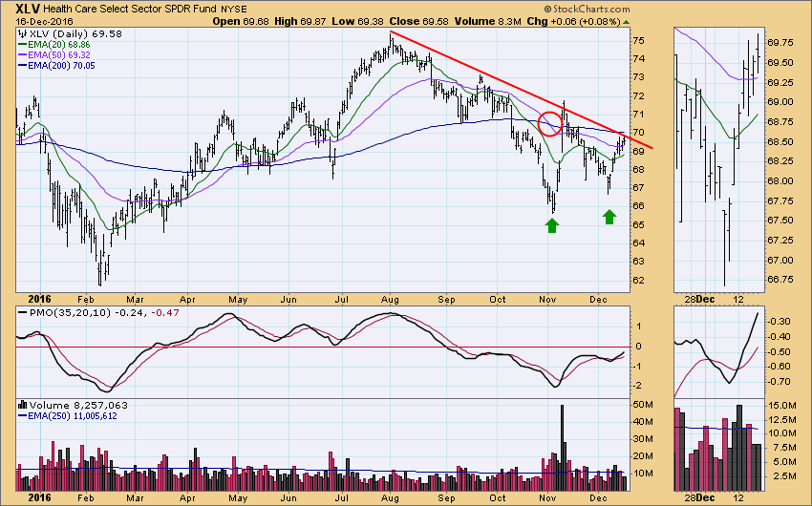Open the StockCharts.com copyright link
Image resolution: width=812 pixels, height=506 pixels.
pyautogui.click(x=587, y=9)
